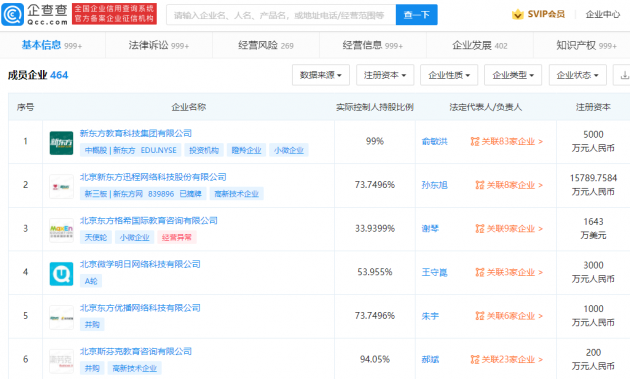
Task: Click the search input field
Action: click(x=281, y=15)
